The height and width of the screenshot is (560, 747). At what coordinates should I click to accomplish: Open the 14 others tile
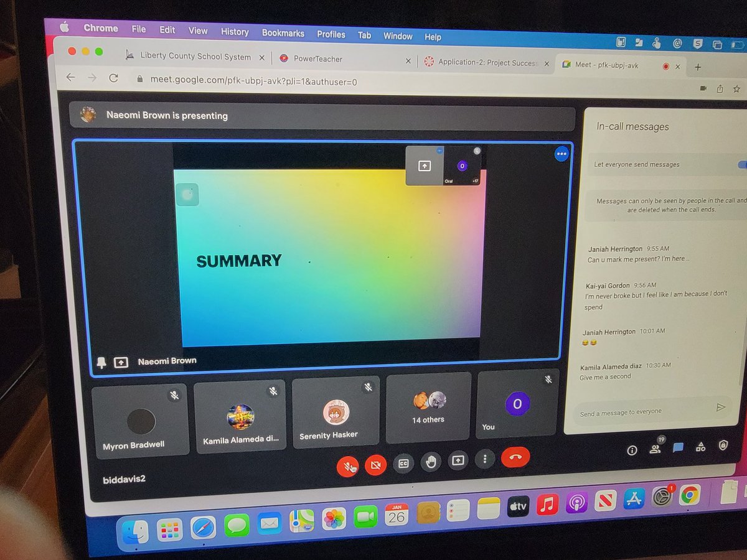coord(428,408)
